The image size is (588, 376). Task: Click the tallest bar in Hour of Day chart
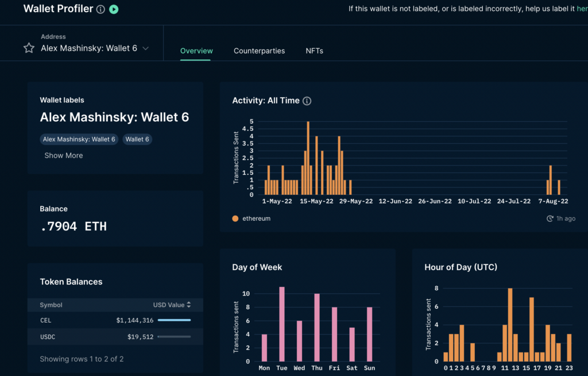click(x=510, y=325)
